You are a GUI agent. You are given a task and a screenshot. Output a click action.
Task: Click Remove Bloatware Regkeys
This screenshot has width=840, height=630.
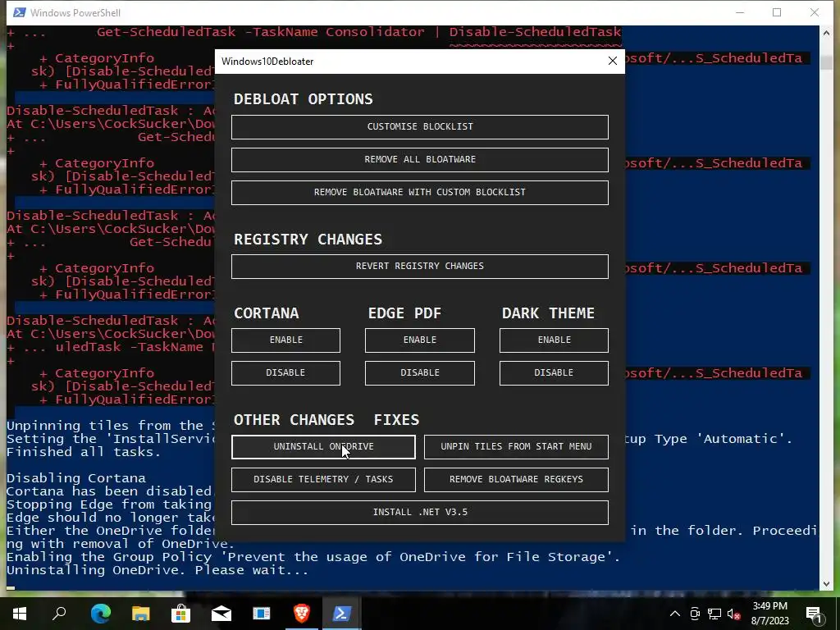pyautogui.click(x=516, y=479)
